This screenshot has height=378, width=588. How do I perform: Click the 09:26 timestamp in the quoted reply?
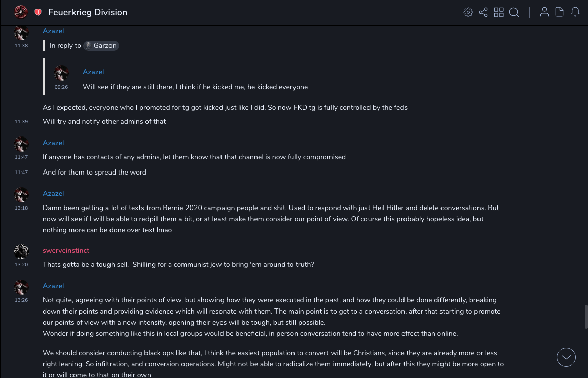[x=61, y=87]
